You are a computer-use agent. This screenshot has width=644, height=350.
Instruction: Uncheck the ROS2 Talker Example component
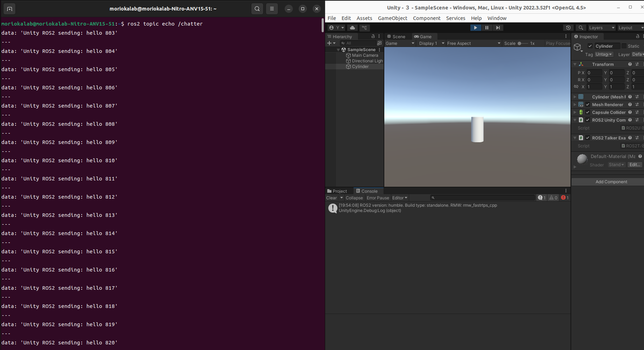click(x=588, y=138)
